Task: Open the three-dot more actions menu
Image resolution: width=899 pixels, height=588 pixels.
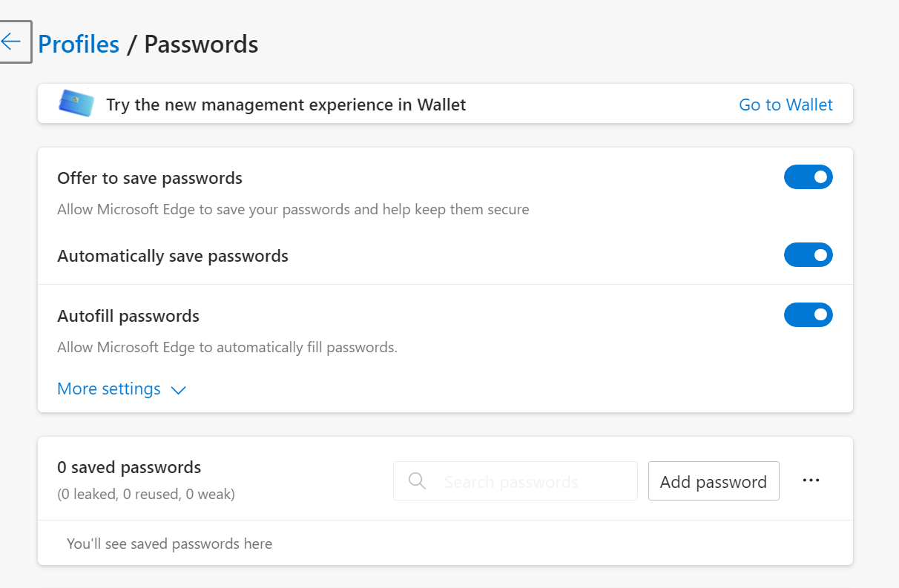Action: pos(811,480)
